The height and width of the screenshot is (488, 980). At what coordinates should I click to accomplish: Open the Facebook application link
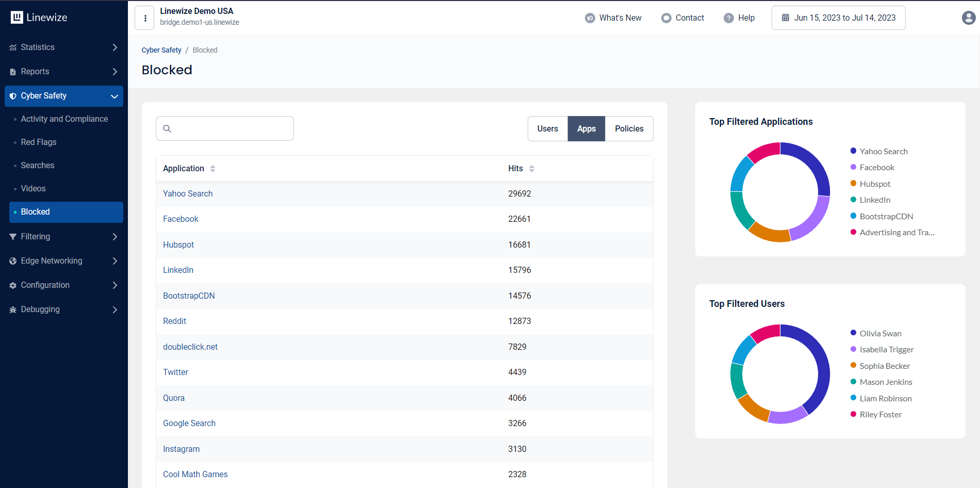pos(181,219)
